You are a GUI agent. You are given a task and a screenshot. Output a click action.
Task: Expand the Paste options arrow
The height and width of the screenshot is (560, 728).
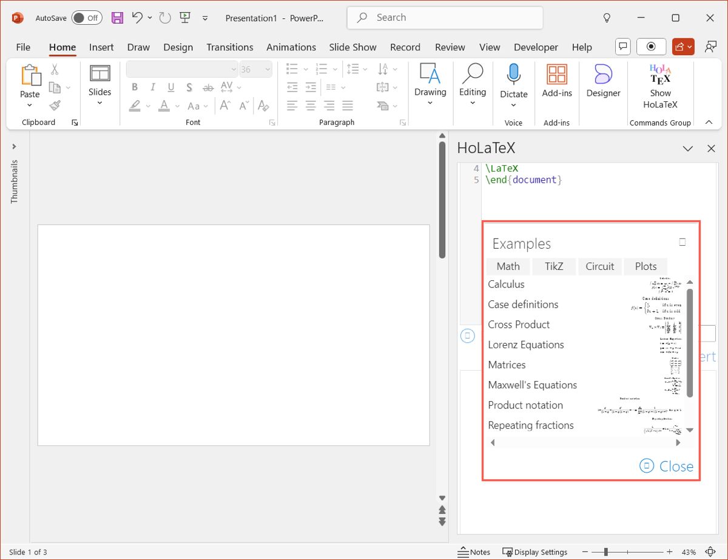pyautogui.click(x=30, y=105)
